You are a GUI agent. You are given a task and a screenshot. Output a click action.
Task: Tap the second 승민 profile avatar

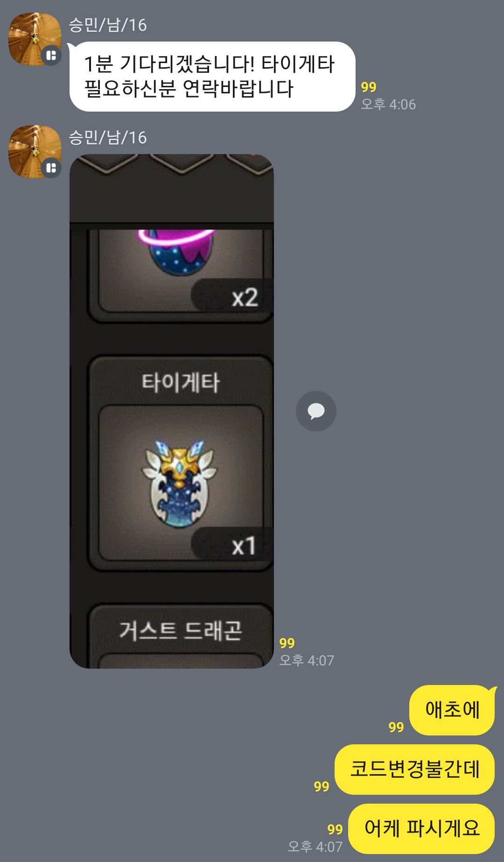[35, 151]
